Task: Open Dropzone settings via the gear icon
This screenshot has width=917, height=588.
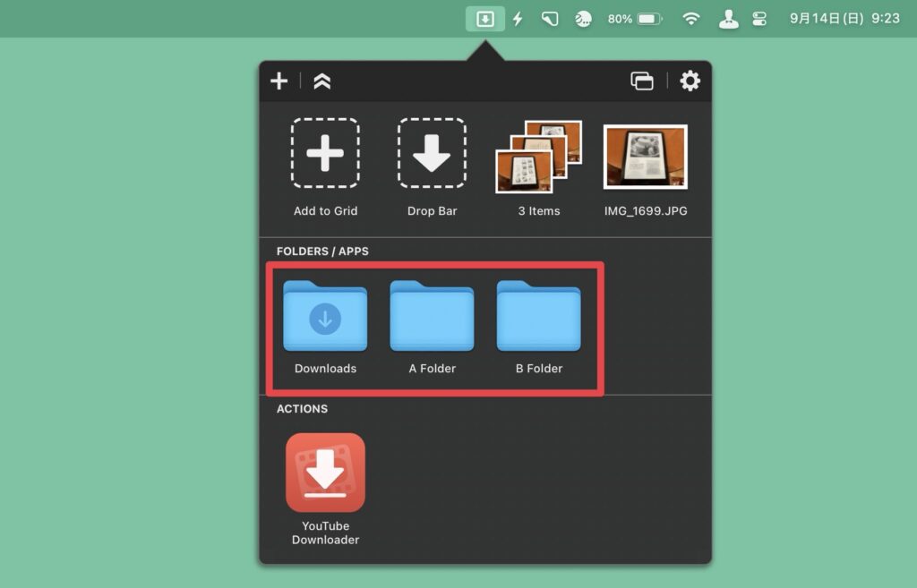Action: [690, 81]
